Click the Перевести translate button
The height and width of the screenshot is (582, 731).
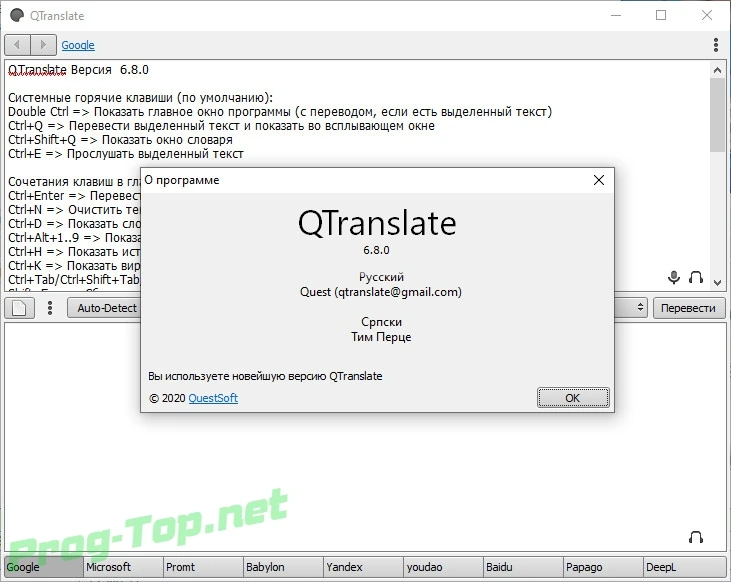pyautogui.click(x=689, y=308)
